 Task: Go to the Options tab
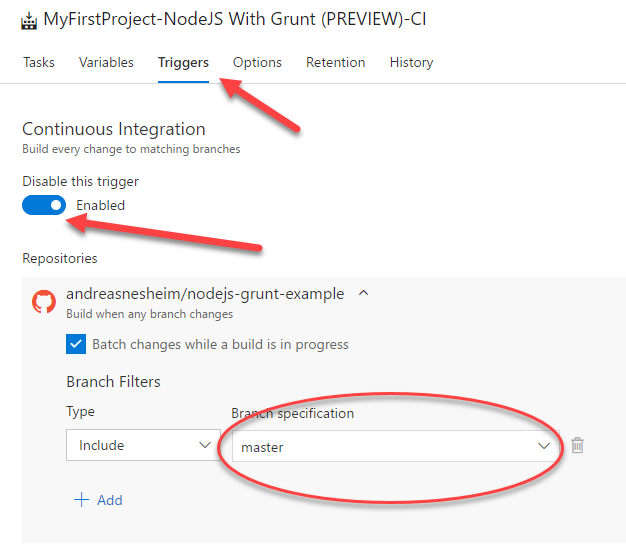257,62
